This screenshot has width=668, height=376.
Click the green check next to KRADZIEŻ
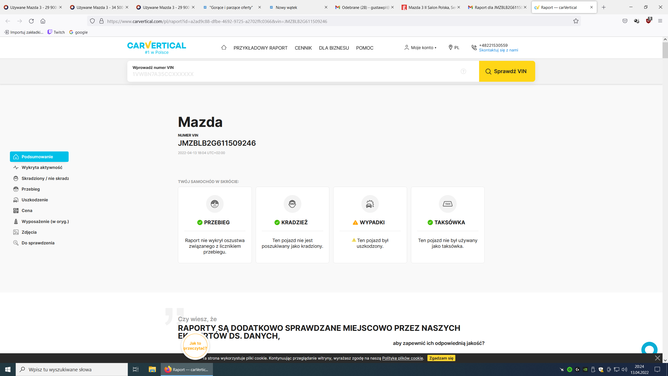click(277, 222)
